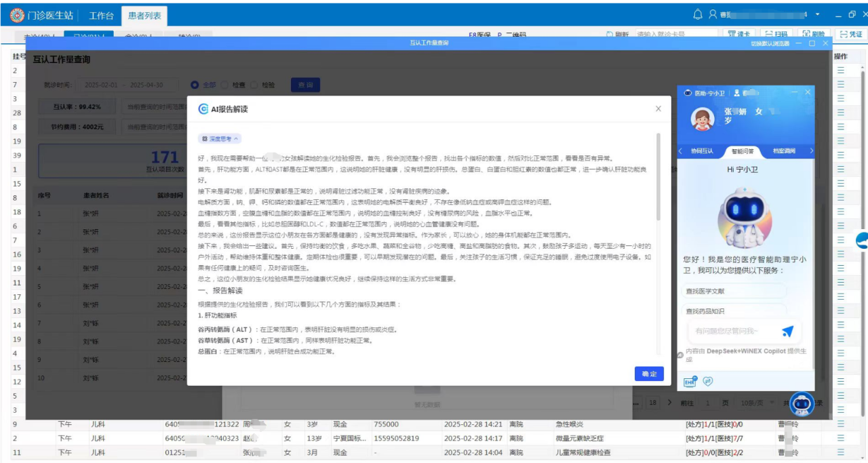Send message with paper plane icon
868x463 pixels.
tap(787, 331)
